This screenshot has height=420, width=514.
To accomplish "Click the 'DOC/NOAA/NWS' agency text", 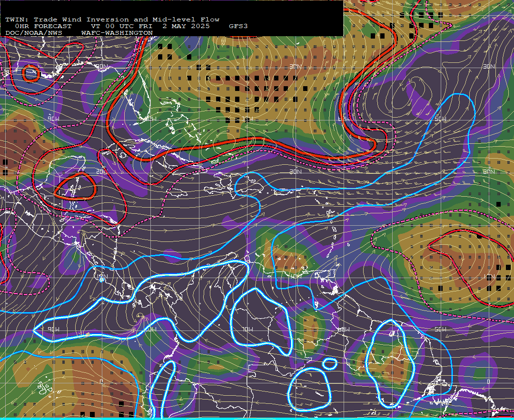I will point(34,33).
